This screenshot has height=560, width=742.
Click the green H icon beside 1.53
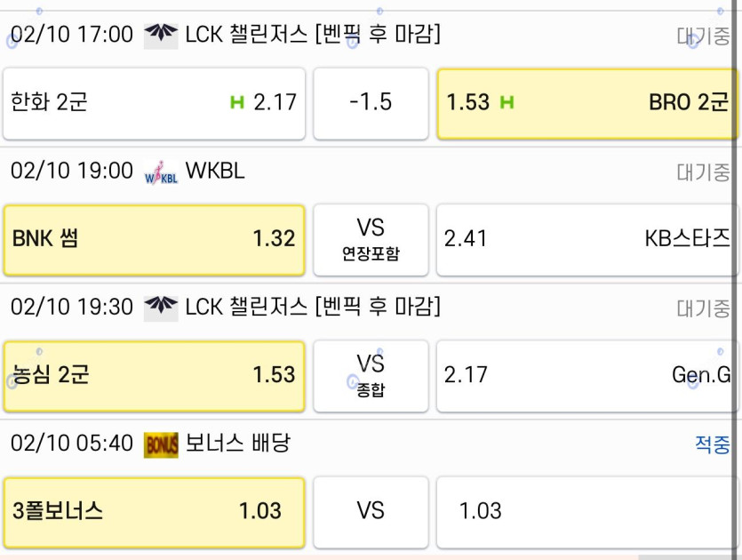point(507,103)
